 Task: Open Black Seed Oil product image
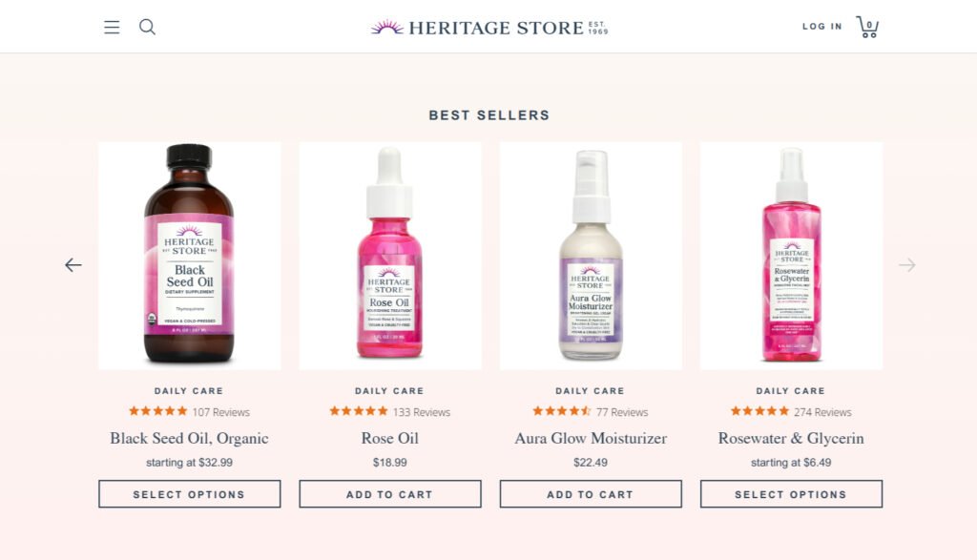tap(189, 256)
